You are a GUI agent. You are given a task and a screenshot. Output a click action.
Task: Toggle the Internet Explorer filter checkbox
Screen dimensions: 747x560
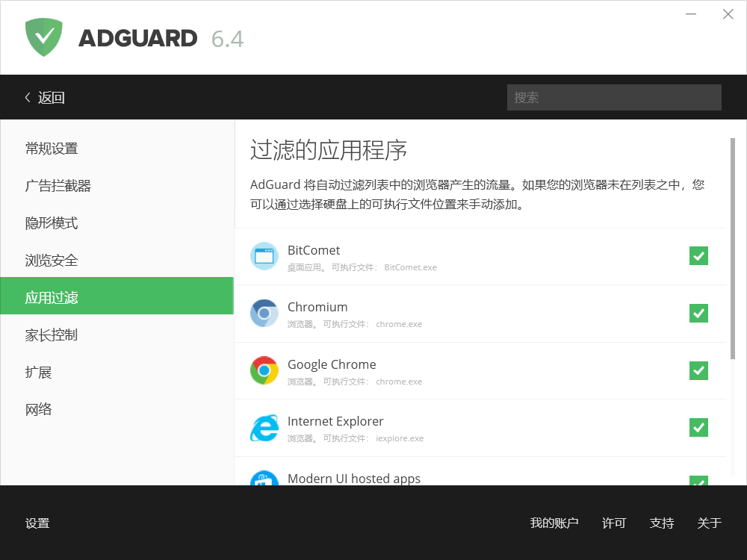point(698,428)
